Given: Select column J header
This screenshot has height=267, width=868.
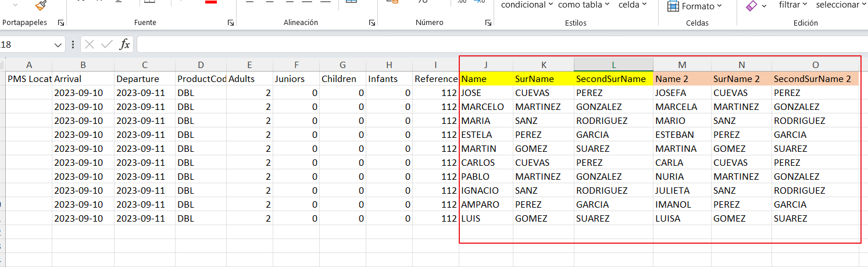Looking at the screenshot, I should pos(485,65).
